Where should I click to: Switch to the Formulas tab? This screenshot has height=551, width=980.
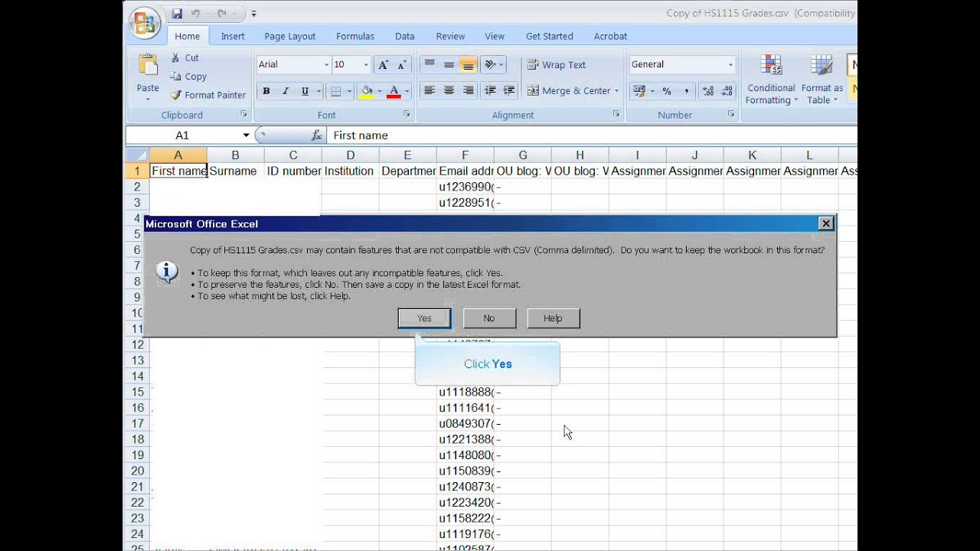tap(355, 36)
